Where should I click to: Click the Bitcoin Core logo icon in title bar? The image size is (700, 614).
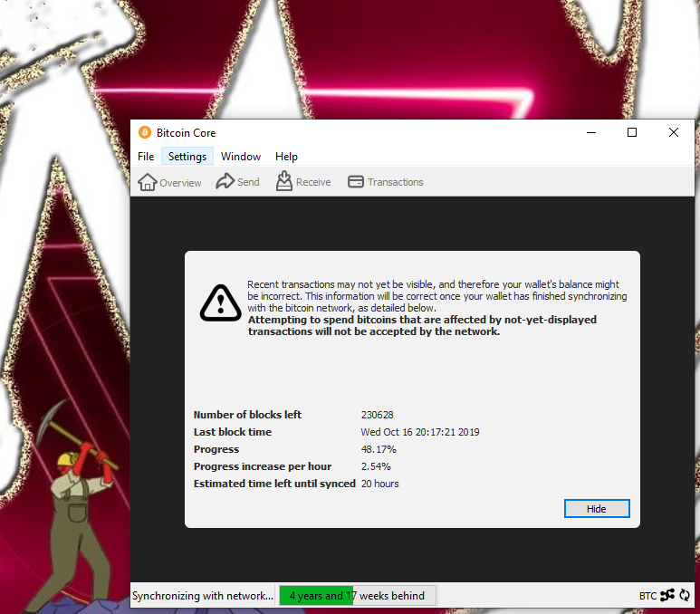coord(145,132)
